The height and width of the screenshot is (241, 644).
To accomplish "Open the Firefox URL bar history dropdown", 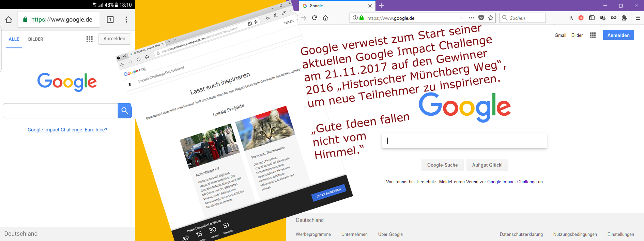I will pos(462,18).
